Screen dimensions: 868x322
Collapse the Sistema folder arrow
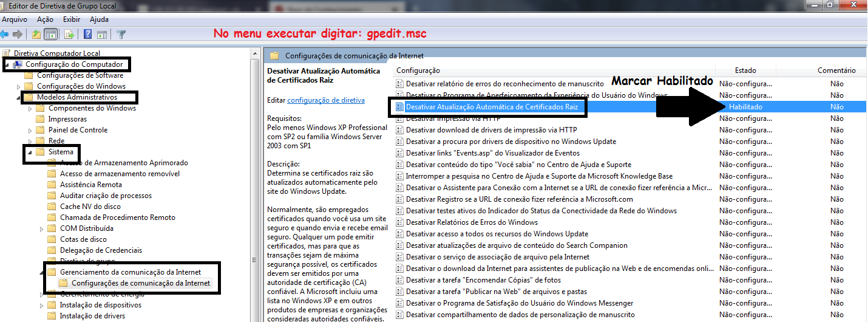click(30, 152)
